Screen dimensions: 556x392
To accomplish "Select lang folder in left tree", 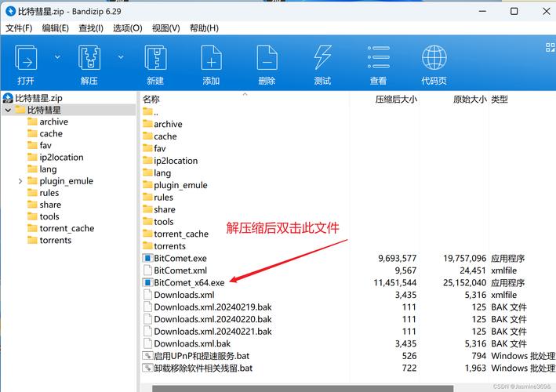I will (x=48, y=169).
